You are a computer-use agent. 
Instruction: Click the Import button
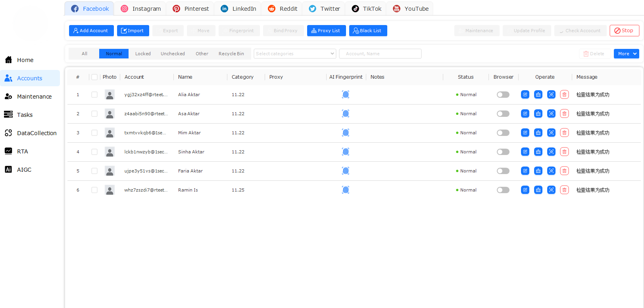point(133,31)
